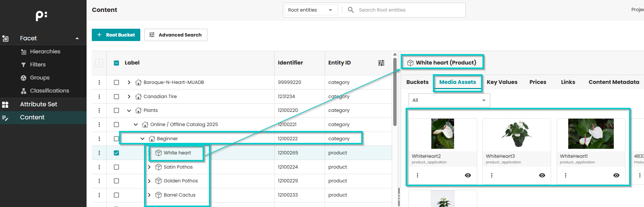The height and width of the screenshot is (207, 644).
Task: Preview WhiteHeart2 with eye icon
Action: point(468,175)
